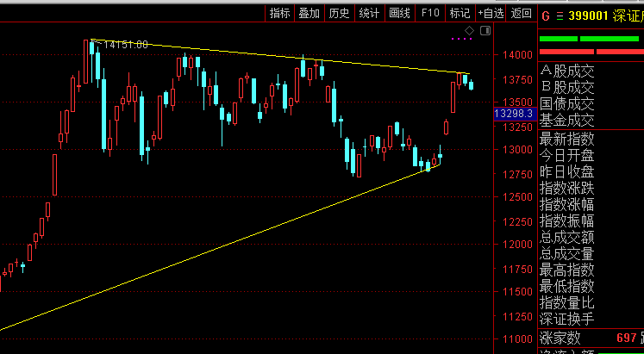
Task: Click the 12750 price axis label
Action: pos(516,175)
